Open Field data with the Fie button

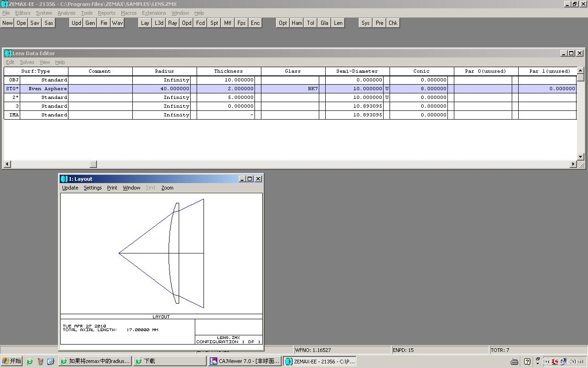point(104,23)
